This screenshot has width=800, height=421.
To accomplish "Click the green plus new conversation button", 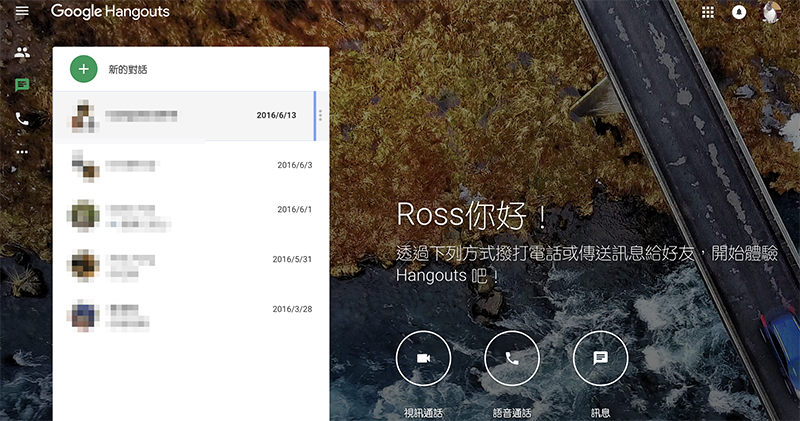I will click(84, 69).
